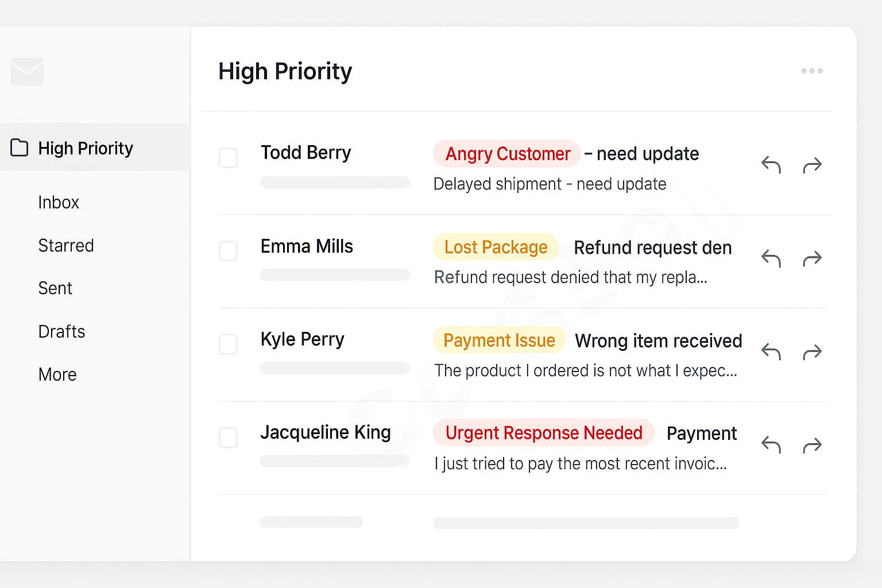
Task: Forward Todd Berry's email using the forward arrow
Action: (x=813, y=165)
